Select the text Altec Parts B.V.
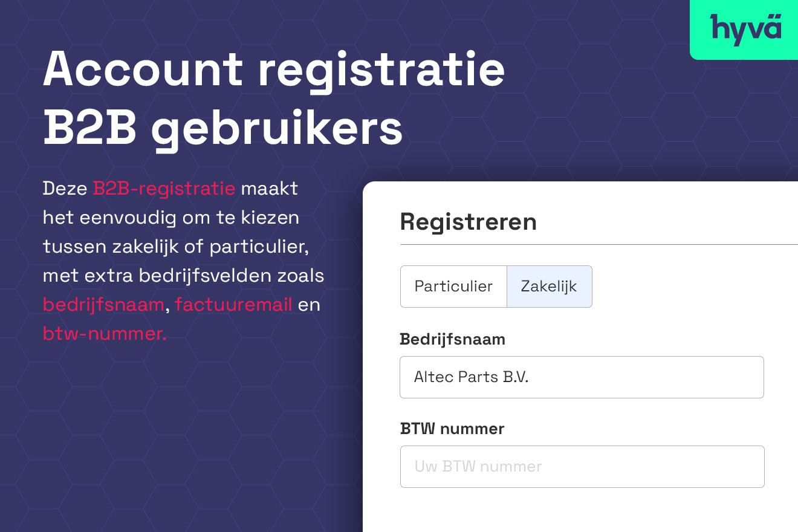The height and width of the screenshot is (532, 798). [471, 377]
